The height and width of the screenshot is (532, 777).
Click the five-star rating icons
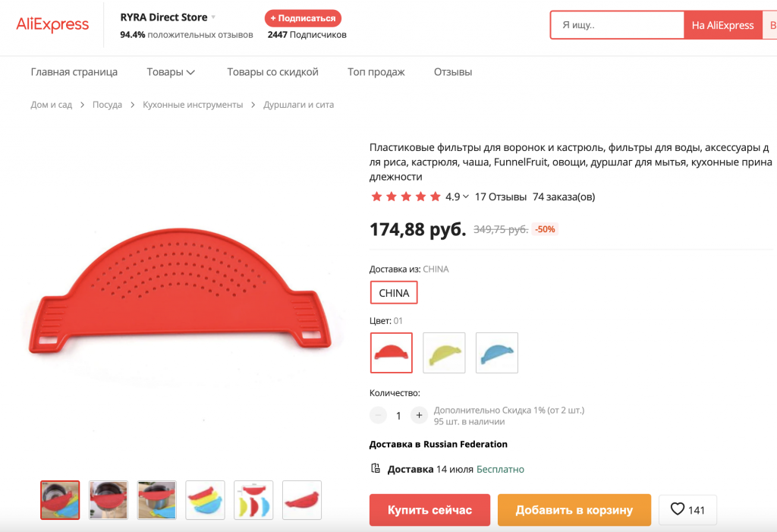point(405,197)
